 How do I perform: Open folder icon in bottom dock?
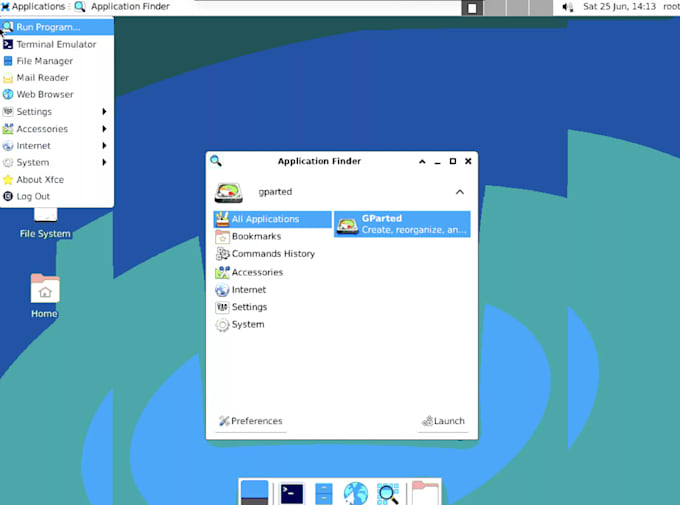pyautogui.click(x=425, y=493)
